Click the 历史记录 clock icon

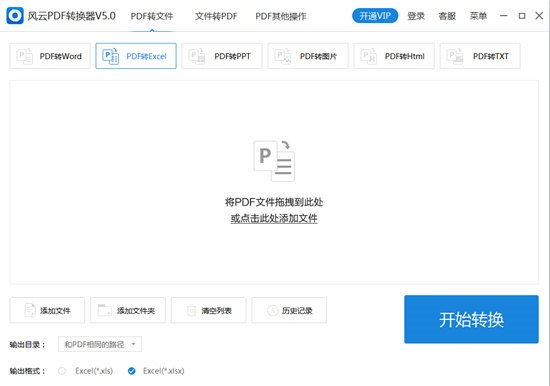(x=273, y=310)
